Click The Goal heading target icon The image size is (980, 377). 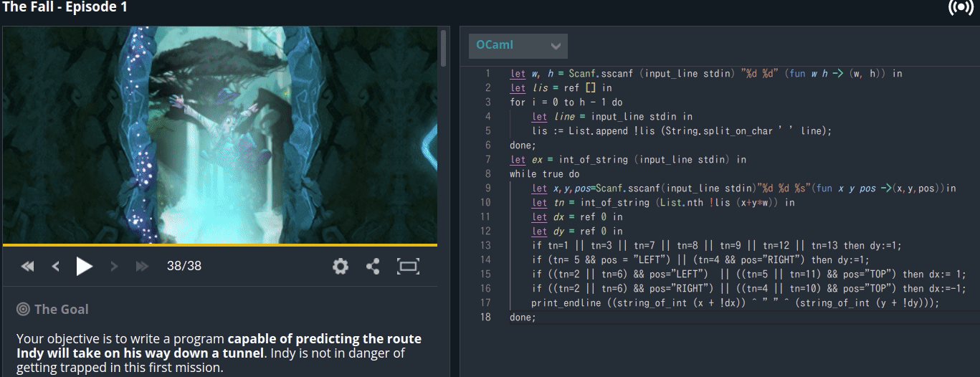click(23, 309)
